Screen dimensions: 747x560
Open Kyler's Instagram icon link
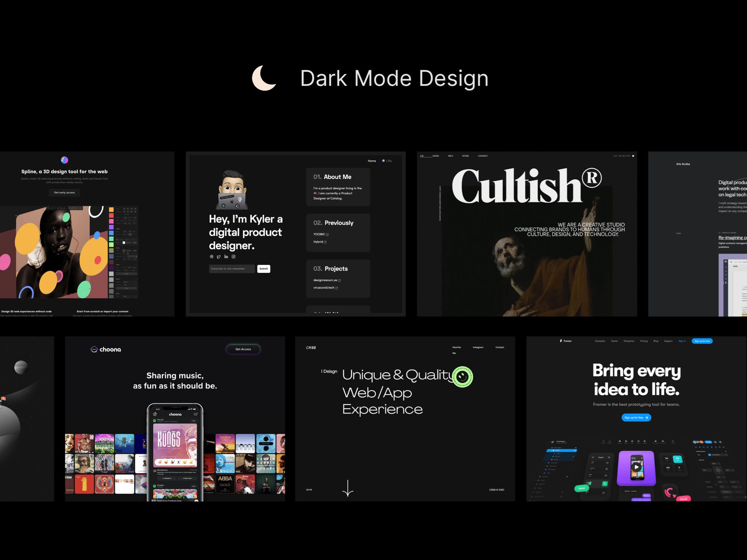coord(233,256)
